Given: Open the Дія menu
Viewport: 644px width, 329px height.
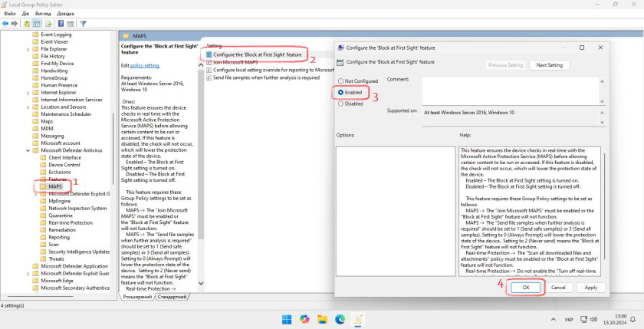Looking at the screenshot, I should point(26,14).
